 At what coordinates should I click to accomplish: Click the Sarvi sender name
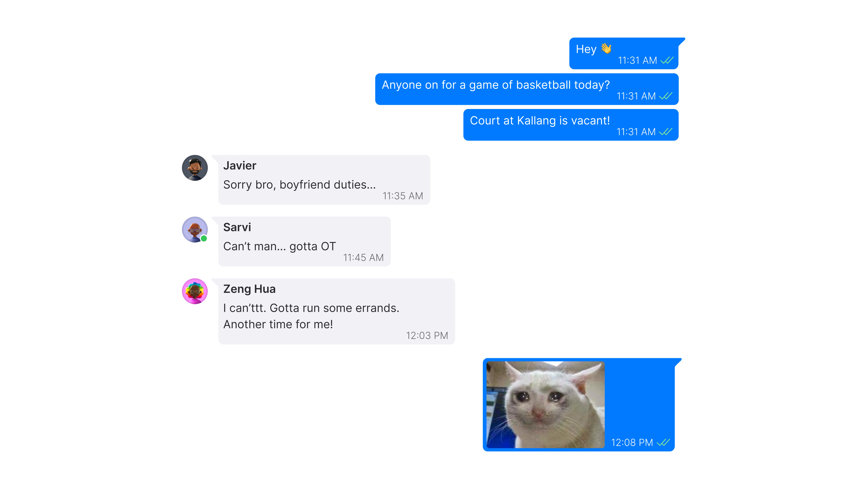click(x=237, y=227)
